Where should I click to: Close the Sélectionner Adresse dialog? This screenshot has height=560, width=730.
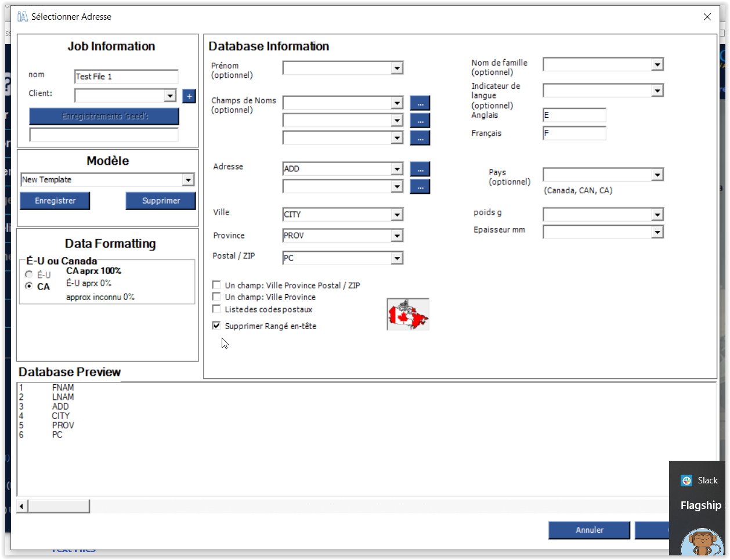(x=707, y=17)
